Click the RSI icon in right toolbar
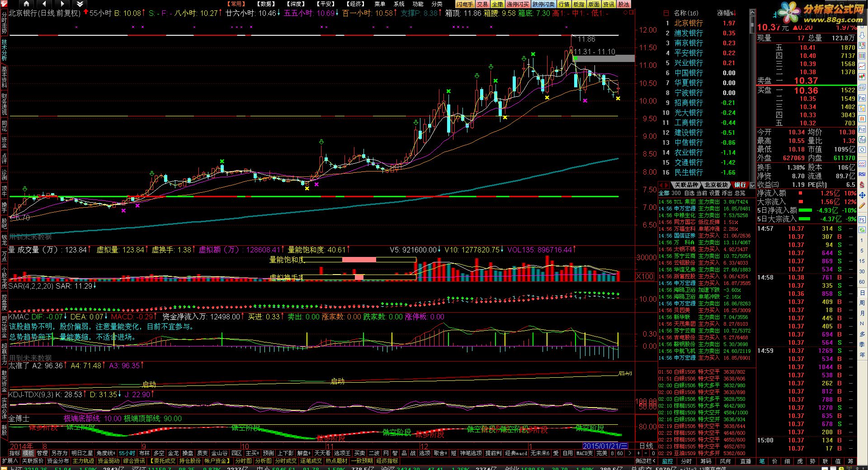This screenshot has height=470, width=868. coord(862,174)
